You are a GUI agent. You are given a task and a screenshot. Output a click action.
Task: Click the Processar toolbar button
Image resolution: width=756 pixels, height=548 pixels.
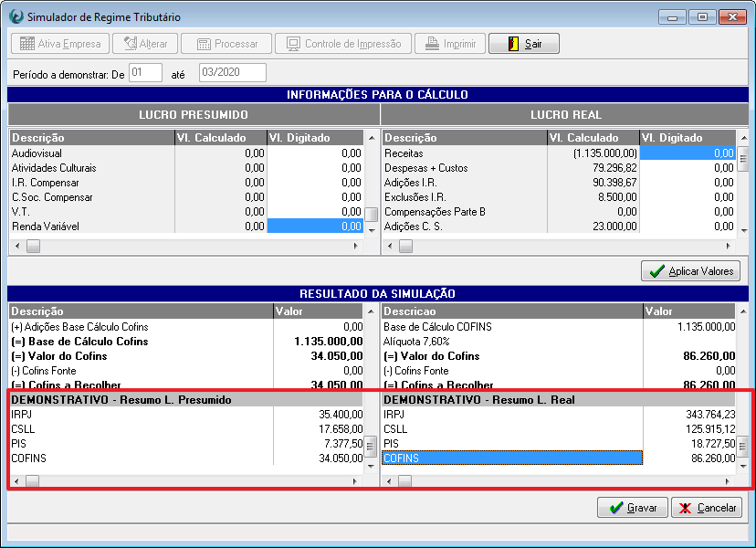tap(226, 44)
